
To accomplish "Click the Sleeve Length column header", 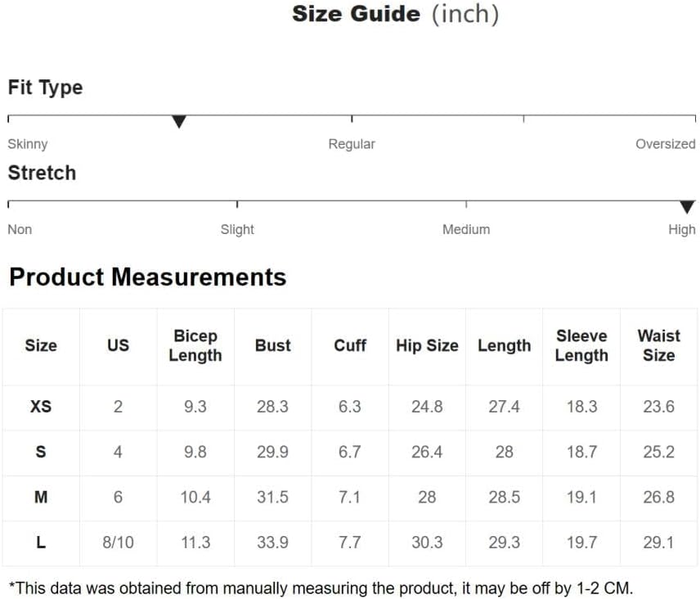I will pos(581,345).
